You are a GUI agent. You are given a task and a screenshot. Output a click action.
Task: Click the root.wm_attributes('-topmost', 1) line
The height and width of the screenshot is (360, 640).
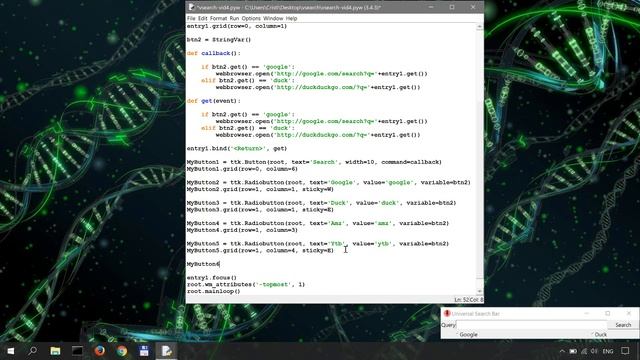coord(246,284)
